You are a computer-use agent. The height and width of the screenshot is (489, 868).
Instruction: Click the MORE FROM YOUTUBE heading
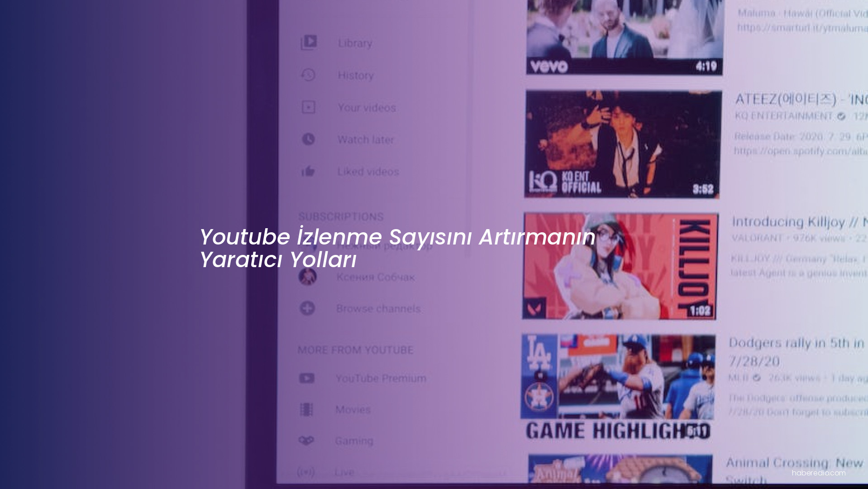[355, 350]
